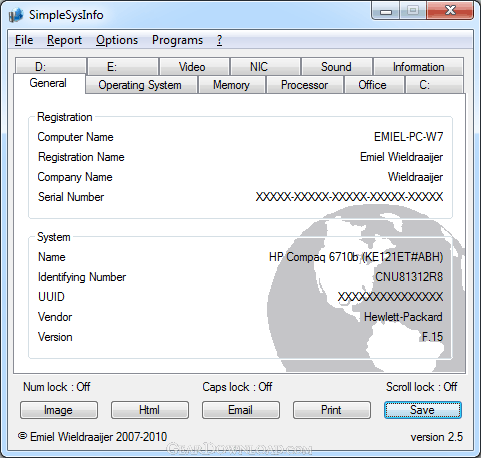
Task: Click the Email button
Action: tap(241, 410)
